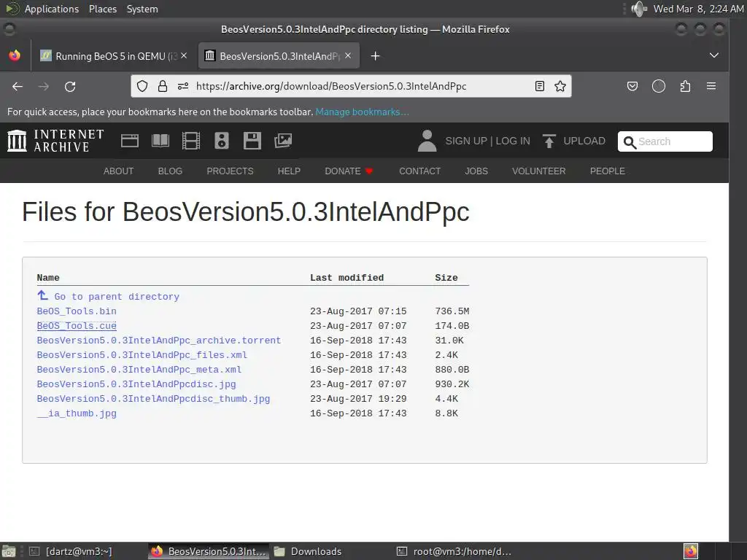Image resolution: width=747 pixels, height=560 pixels.
Task: Focus the Internet Archive Search field
Action: pyautogui.click(x=665, y=141)
